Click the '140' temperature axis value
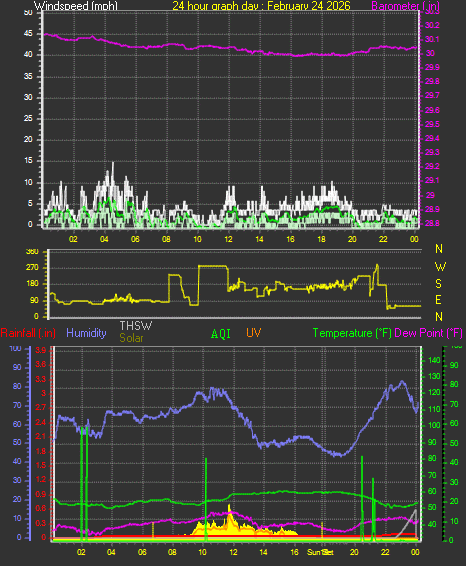The width and height of the screenshot is (466, 566). (434, 360)
